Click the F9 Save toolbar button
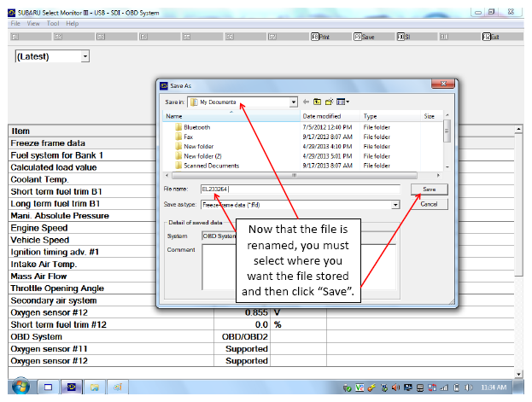This screenshot has height=402, width=532. tap(364, 37)
